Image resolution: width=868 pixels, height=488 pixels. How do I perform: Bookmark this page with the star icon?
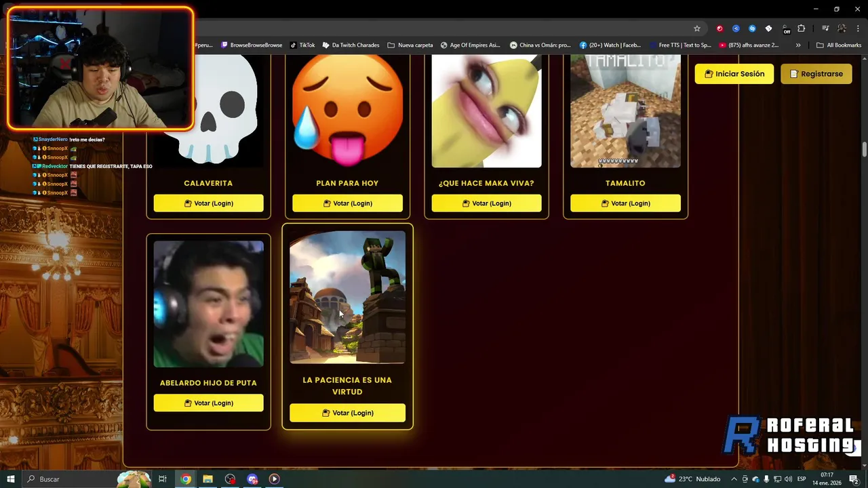(x=696, y=28)
